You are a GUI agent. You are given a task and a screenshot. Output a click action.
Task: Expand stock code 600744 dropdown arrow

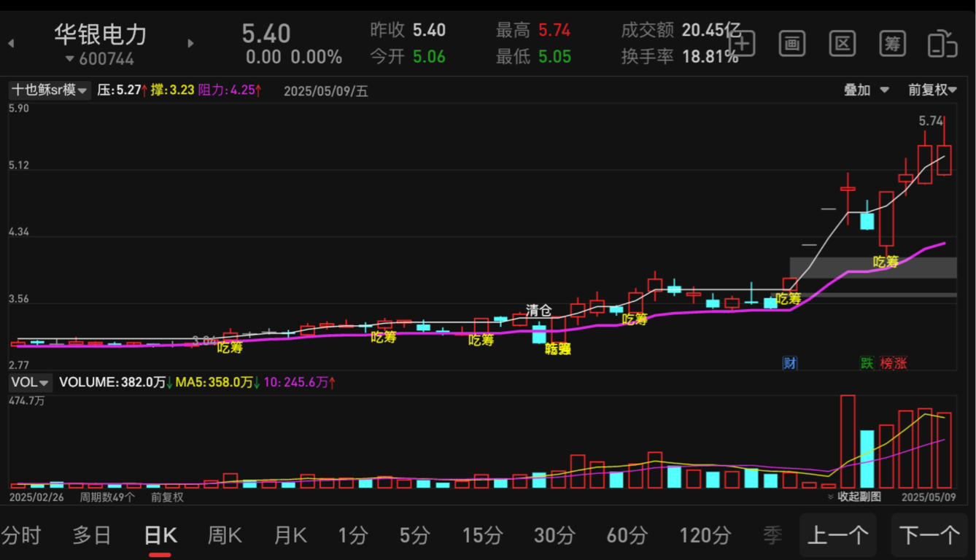pyautogui.click(x=70, y=59)
